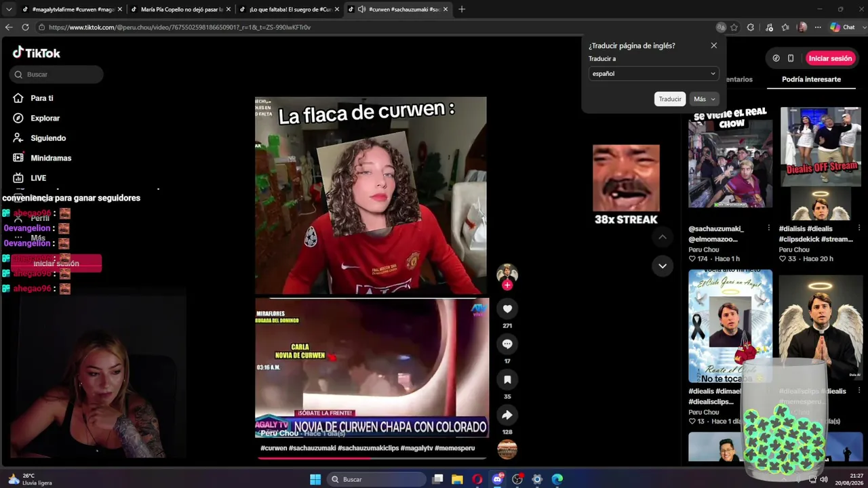
Task: Click the #magalytv hashtag in video caption
Action: (416, 448)
